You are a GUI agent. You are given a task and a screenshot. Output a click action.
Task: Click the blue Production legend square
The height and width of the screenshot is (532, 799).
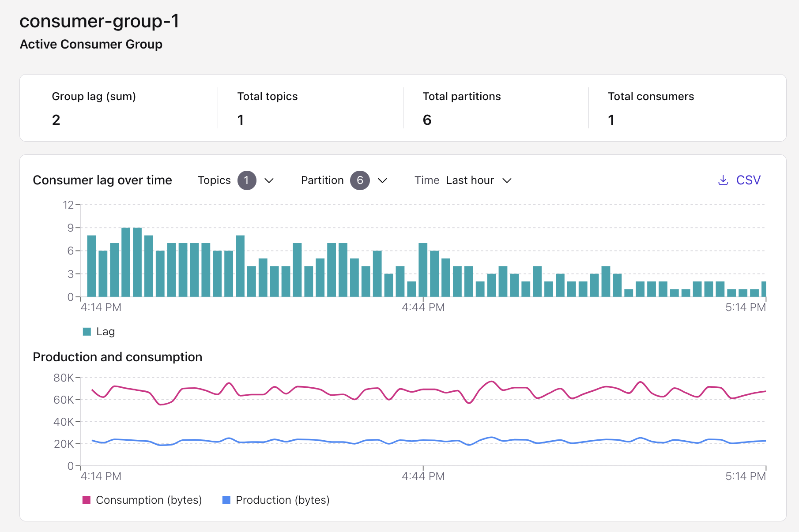click(226, 500)
